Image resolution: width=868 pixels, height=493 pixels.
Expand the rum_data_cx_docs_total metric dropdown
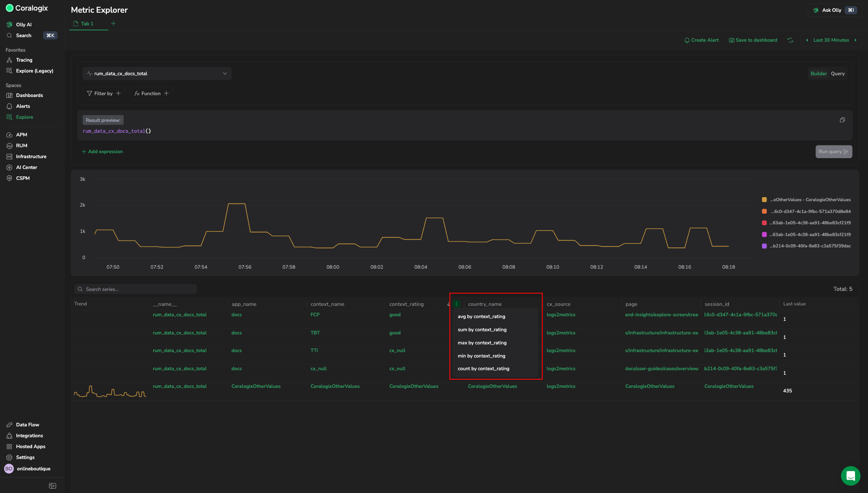(x=157, y=73)
